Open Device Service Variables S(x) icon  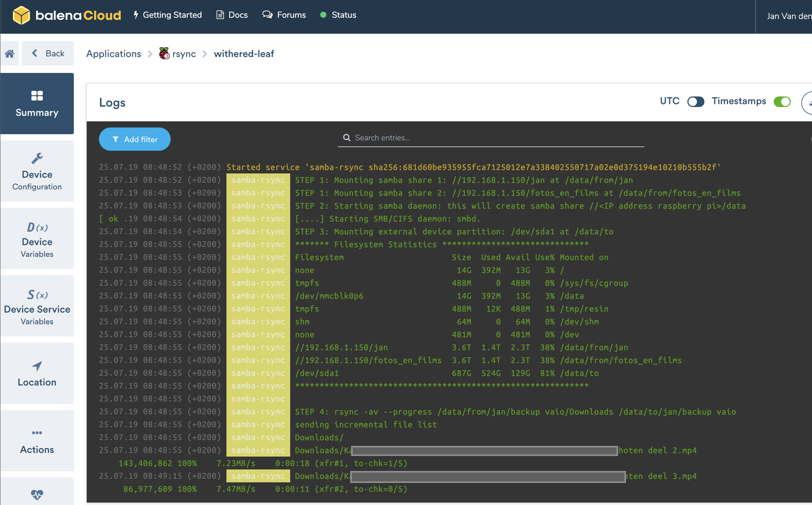[x=37, y=294]
